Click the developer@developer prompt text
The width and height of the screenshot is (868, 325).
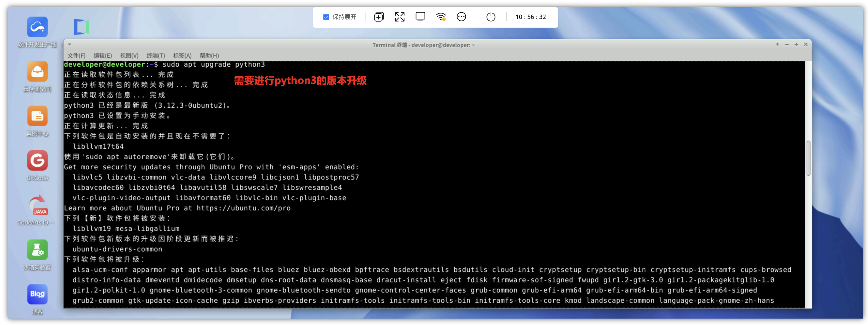(105, 64)
